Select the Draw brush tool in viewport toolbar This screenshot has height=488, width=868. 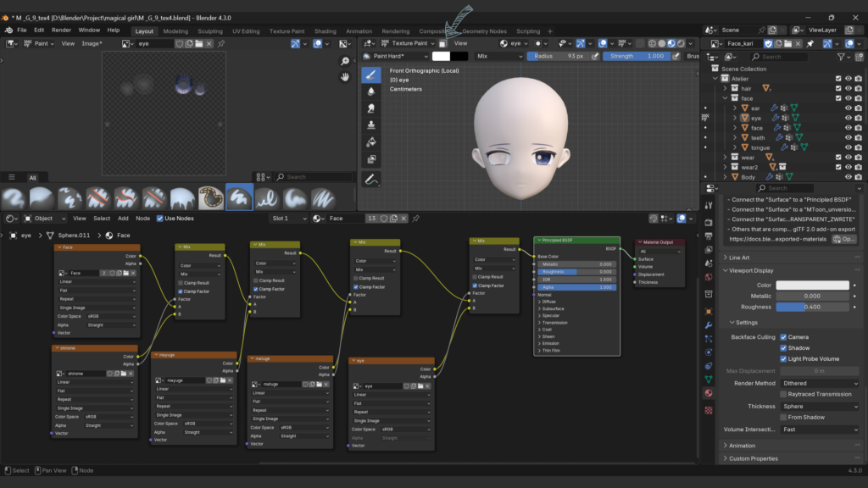[370, 75]
